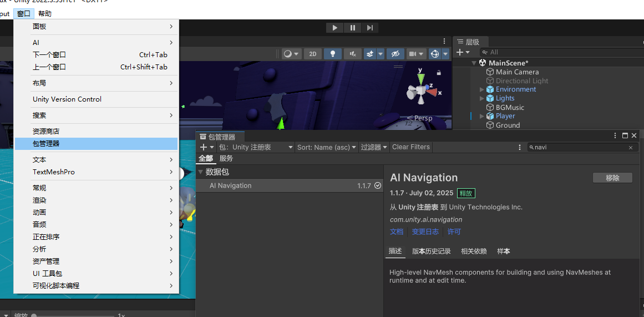Image resolution: width=644 pixels, height=317 pixels.
Task: Click the Play button in the toolbar
Action: [334, 28]
